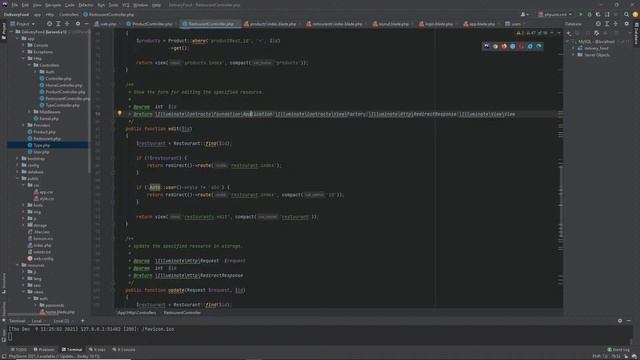The image size is (640, 360).
Task: Open the Edit menu
Action: pos(25,5)
